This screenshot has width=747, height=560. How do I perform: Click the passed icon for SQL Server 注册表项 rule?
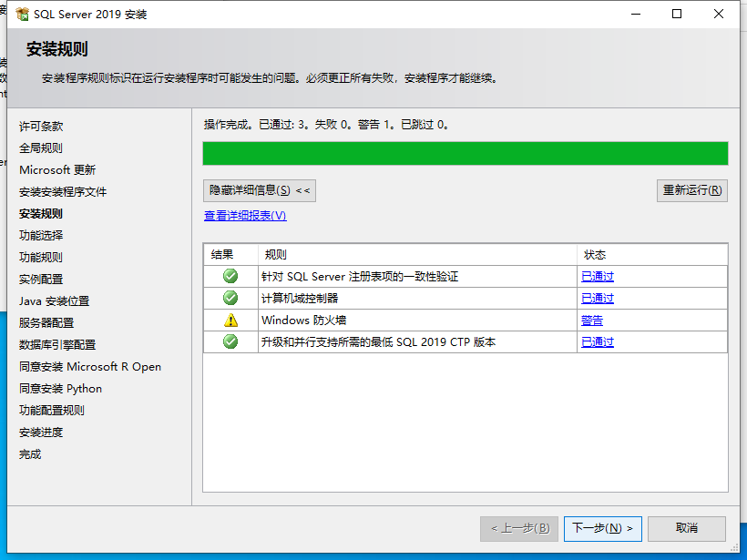(230, 276)
